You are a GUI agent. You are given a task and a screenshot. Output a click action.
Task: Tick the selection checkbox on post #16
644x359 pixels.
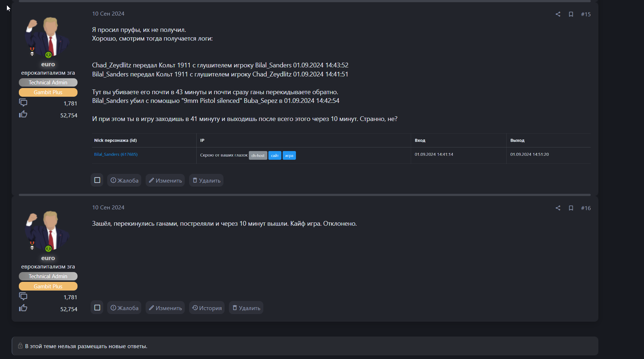point(97,308)
